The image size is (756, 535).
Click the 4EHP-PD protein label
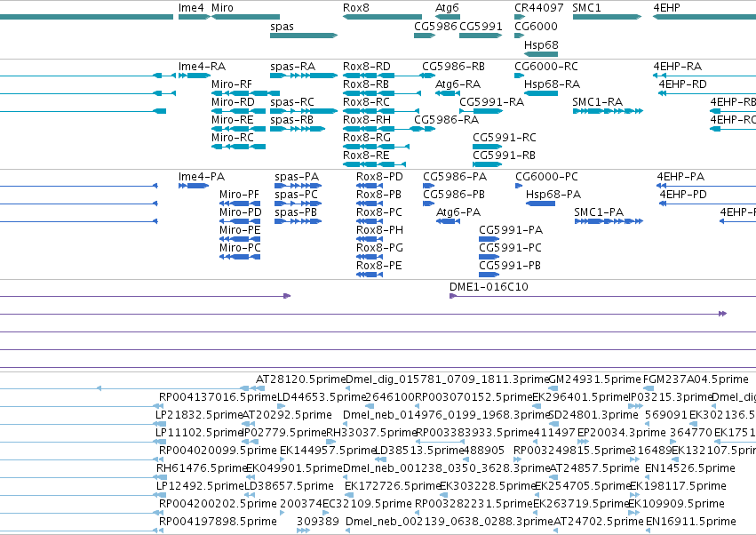click(683, 195)
